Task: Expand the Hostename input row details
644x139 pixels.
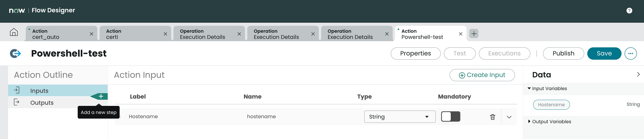Action: [x=509, y=117]
